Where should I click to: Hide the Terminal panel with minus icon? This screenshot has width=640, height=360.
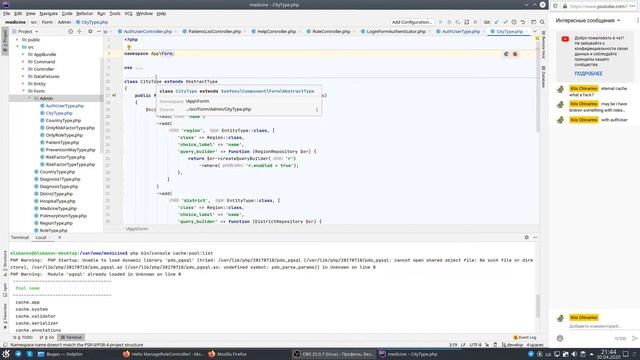(535, 237)
